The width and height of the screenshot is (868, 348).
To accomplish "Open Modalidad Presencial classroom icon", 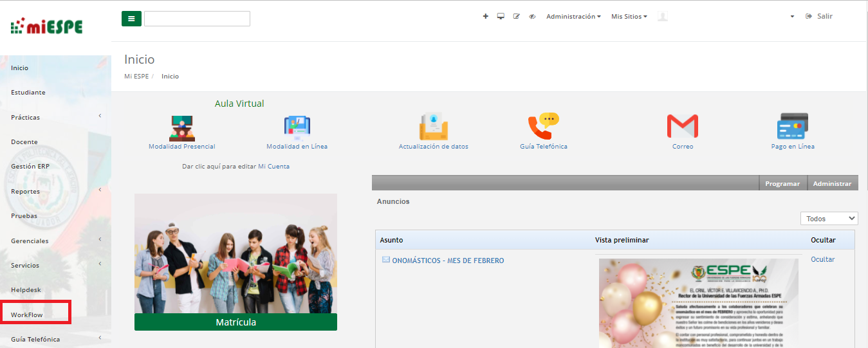I will (x=181, y=128).
